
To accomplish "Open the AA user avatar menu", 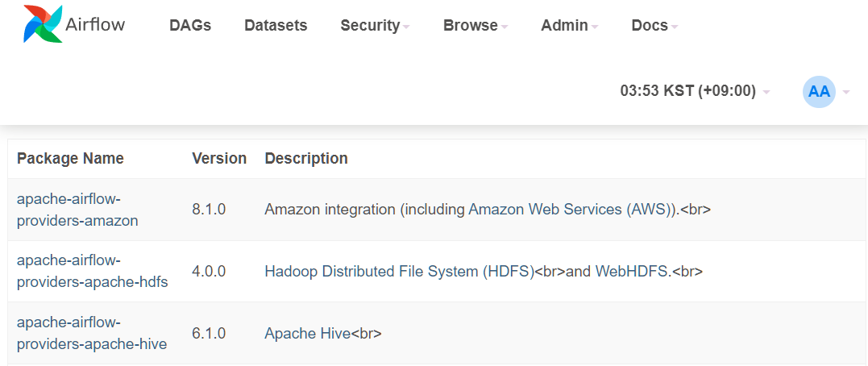I will pos(819,91).
